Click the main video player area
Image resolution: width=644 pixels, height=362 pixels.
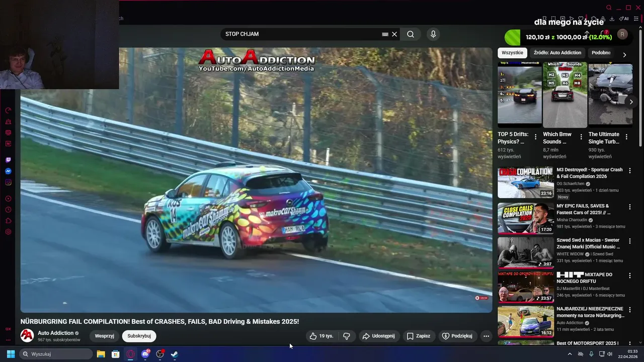256,180
